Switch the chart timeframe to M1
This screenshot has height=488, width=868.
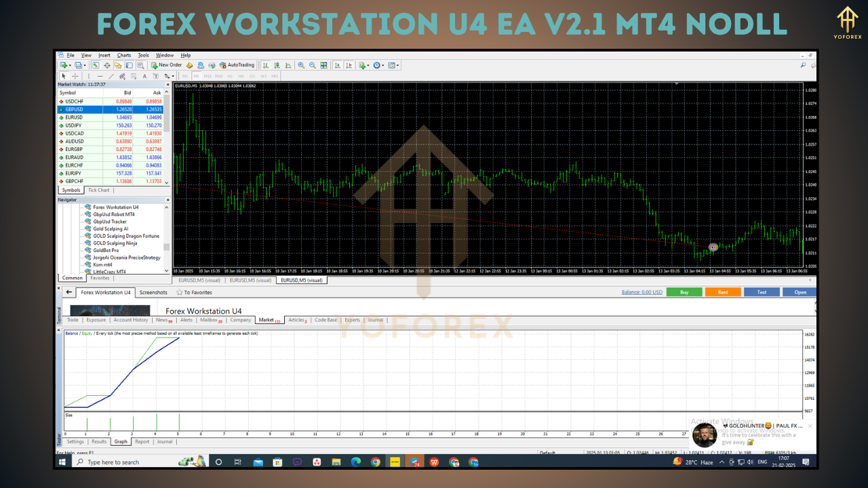pos(186,76)
